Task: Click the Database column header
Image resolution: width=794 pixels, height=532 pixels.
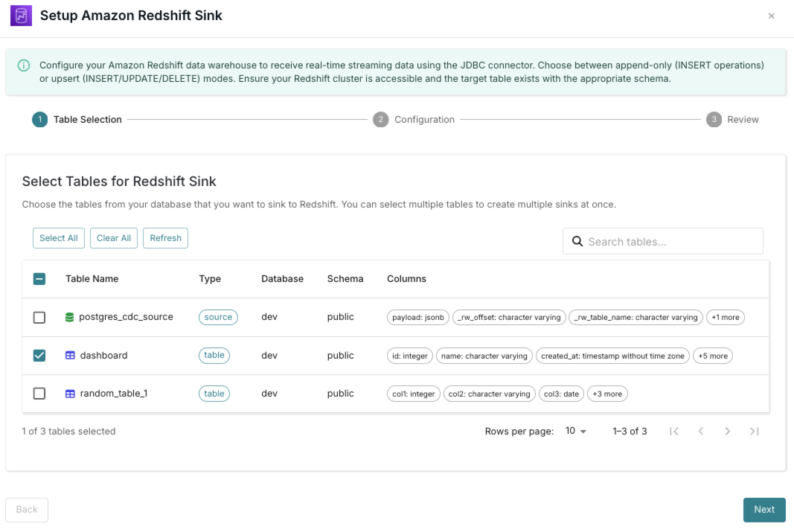Action: point(282,279)
